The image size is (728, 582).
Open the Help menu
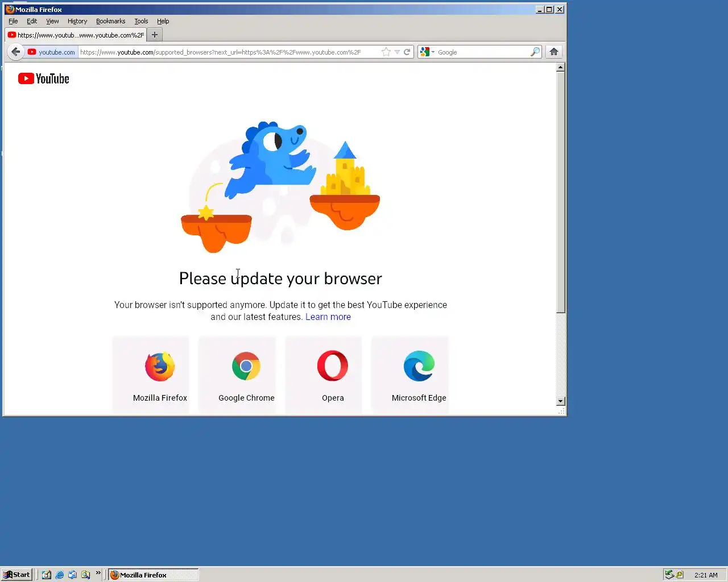point(163,21)
